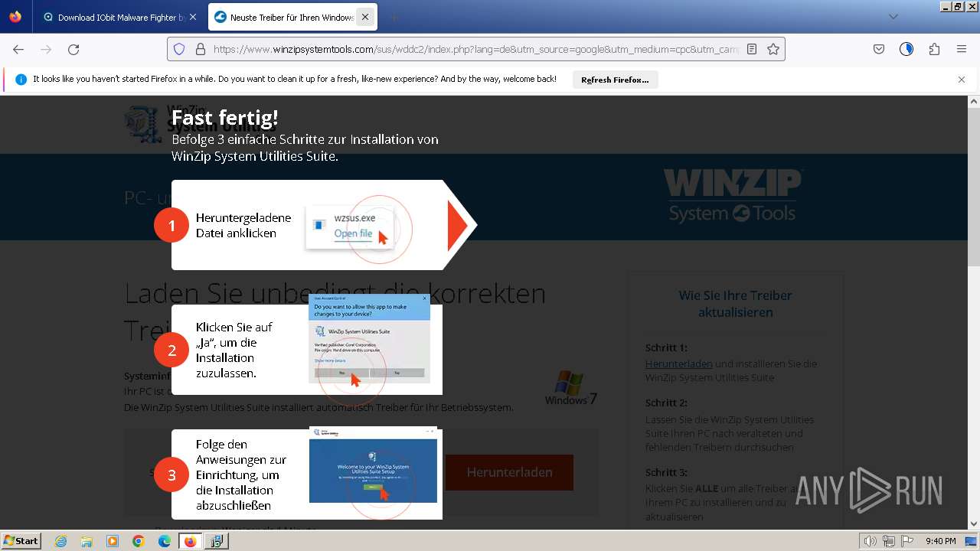Toggle reader view icon in address bar

pos(752,49)
